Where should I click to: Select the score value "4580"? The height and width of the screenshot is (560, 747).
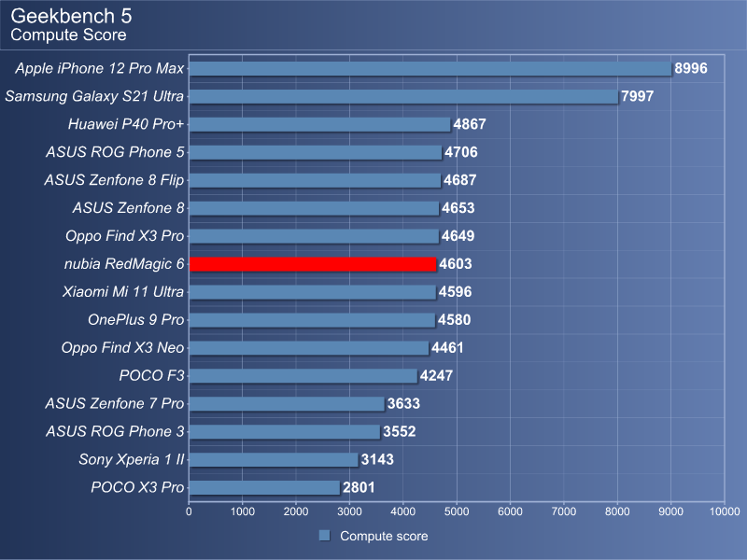point(454,320)
